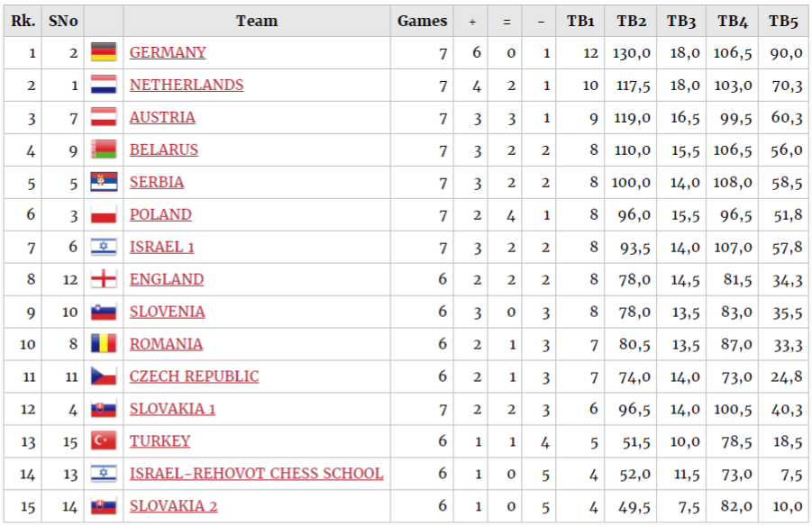Click the Games column header
The height and width of the screenshot is (526, 812).
pos(422,22)
